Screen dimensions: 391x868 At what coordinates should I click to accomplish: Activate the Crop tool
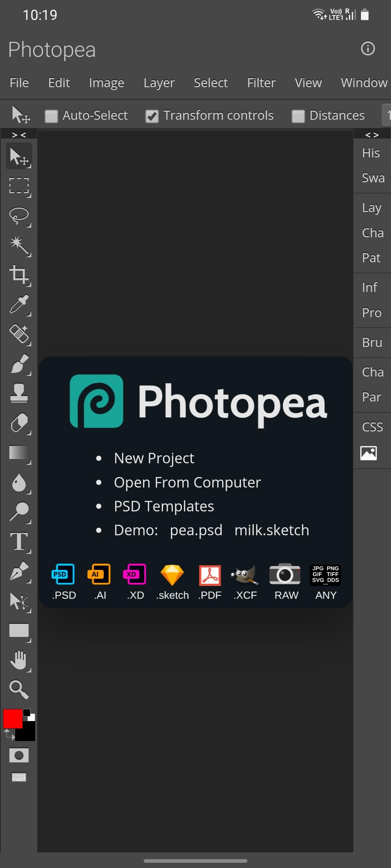(x=19, y=275)
